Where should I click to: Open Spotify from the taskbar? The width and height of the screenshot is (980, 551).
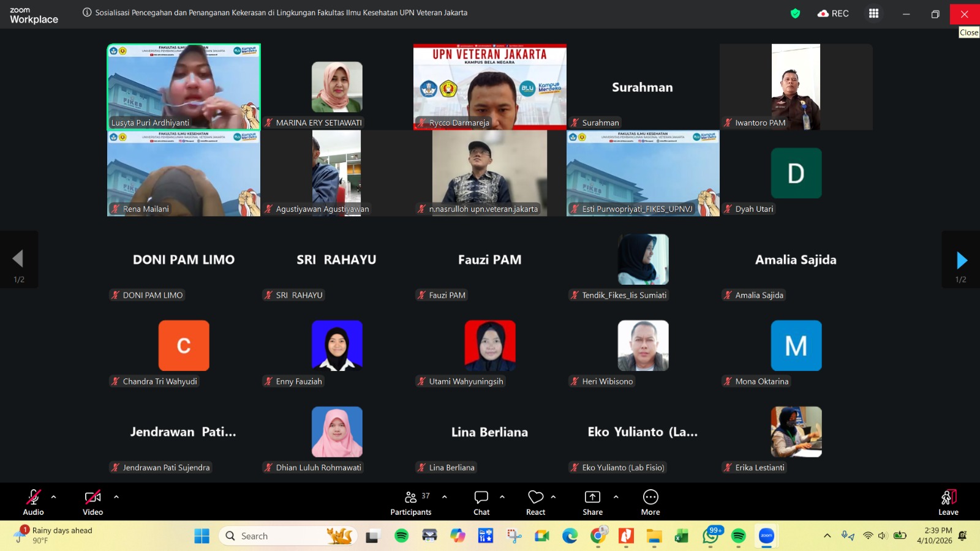click(401, 536)
